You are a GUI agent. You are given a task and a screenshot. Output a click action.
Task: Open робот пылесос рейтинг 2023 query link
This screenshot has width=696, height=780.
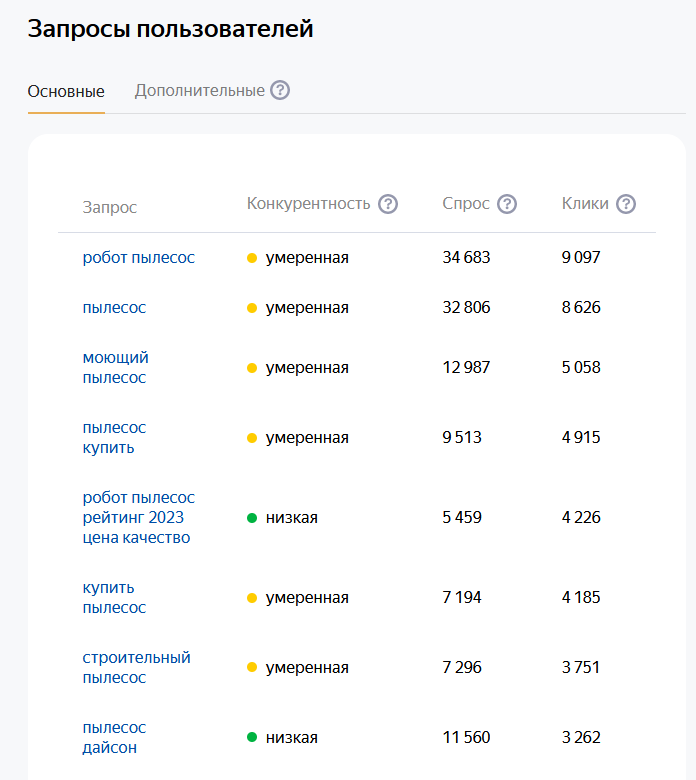point(138,517)
